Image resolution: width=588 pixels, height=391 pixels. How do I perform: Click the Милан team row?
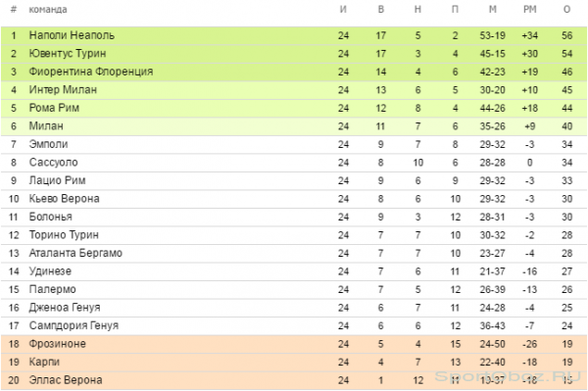coord(294,126)
